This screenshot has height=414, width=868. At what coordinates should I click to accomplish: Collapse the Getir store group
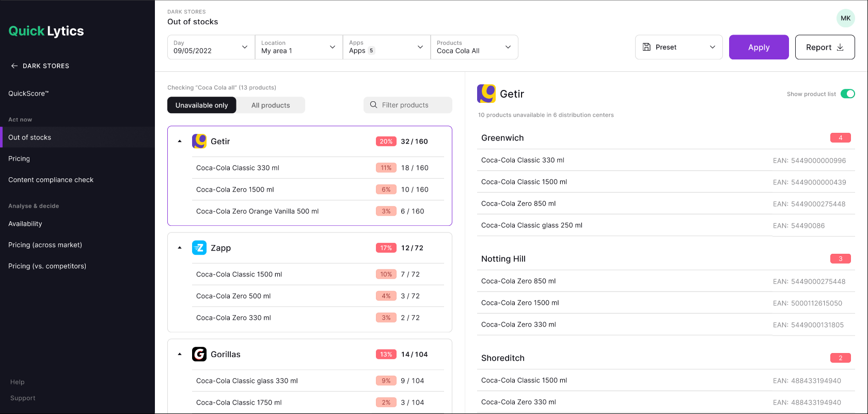coord(180,141)
